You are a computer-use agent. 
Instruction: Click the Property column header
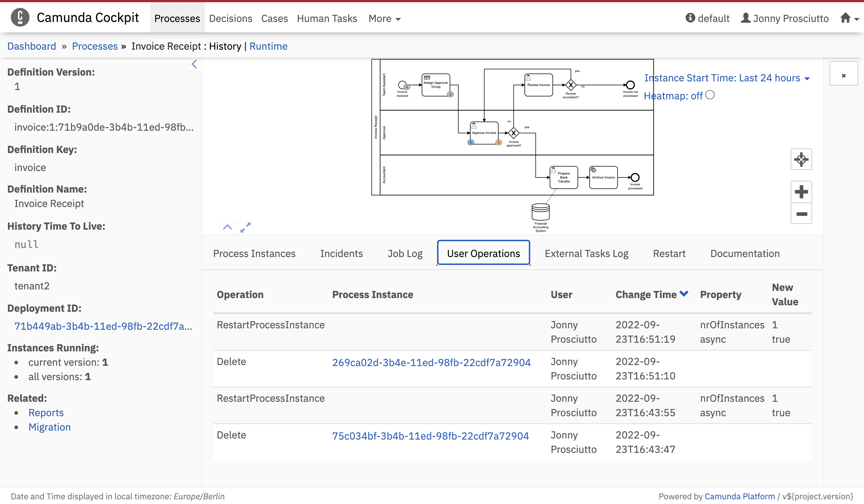tap(721, 294)
